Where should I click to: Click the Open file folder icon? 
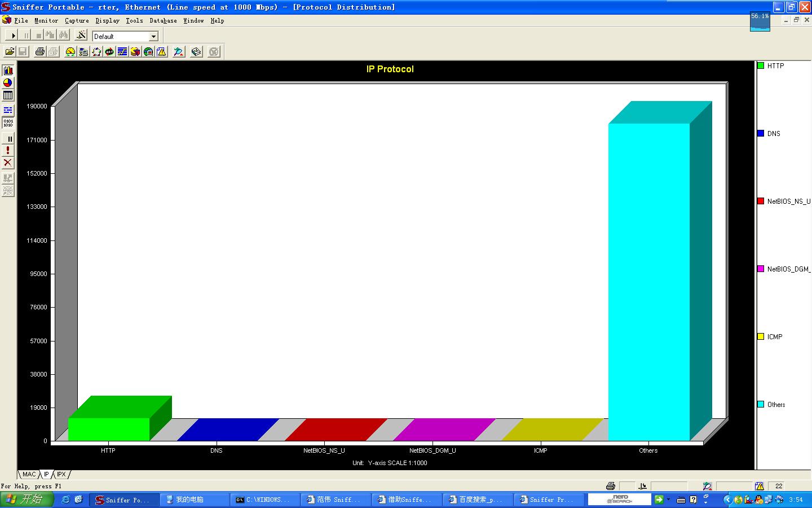[10, 52]
